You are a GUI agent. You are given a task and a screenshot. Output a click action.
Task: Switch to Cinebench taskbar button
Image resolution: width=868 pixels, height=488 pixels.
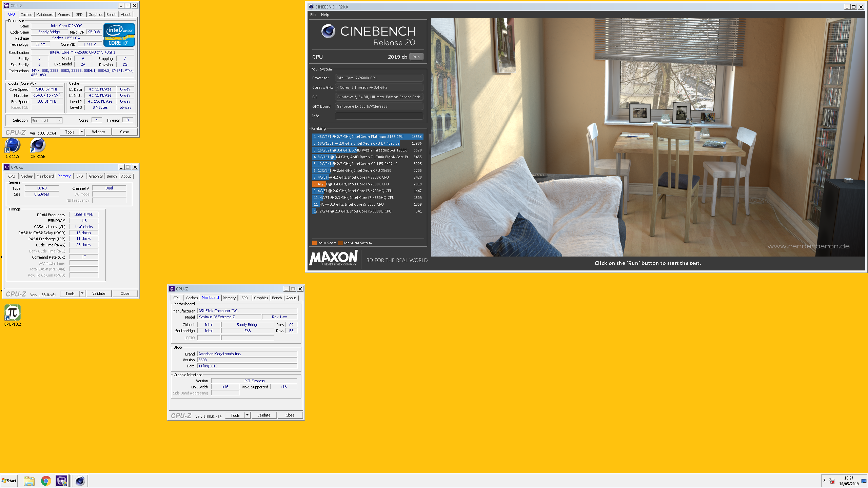[x=80, y=481]
